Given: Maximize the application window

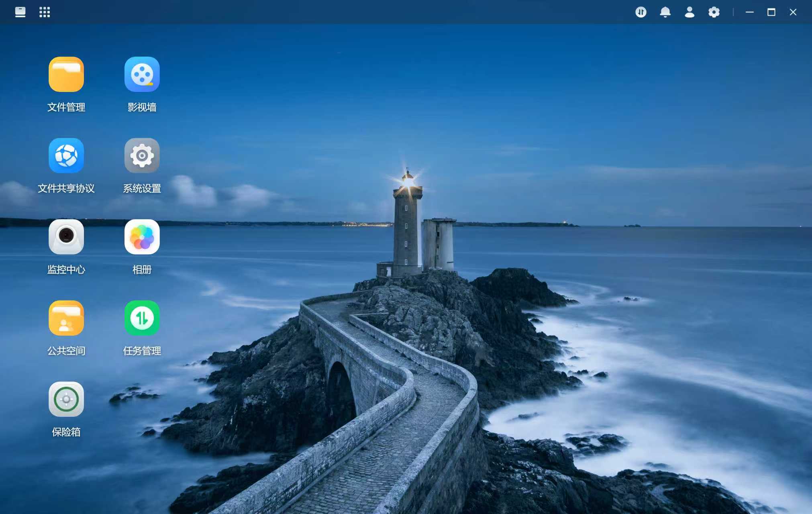Looking at the screenshot, I should (771, 12).
